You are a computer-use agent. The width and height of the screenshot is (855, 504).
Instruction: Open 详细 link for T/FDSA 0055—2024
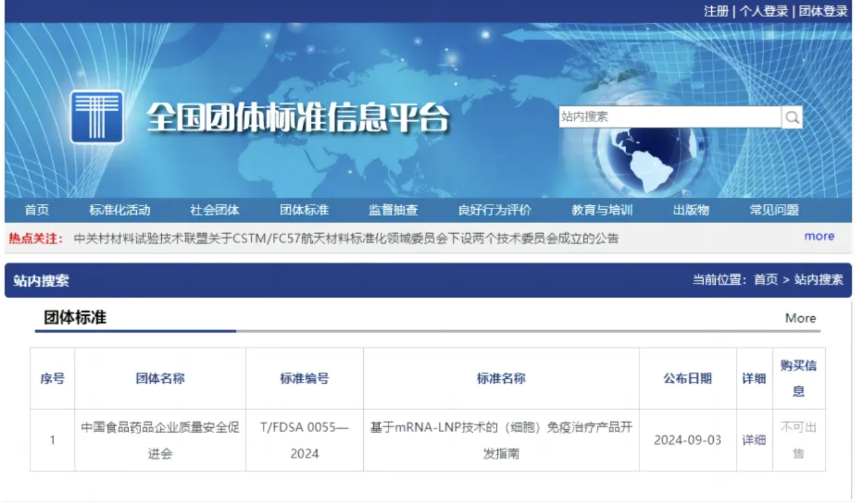(x=754, y=440)
